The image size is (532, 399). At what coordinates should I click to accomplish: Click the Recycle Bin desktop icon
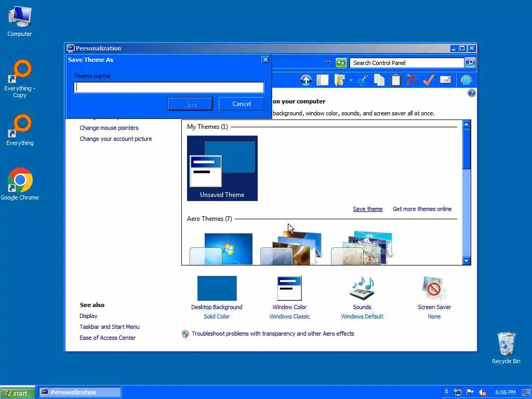click(506, 348)
